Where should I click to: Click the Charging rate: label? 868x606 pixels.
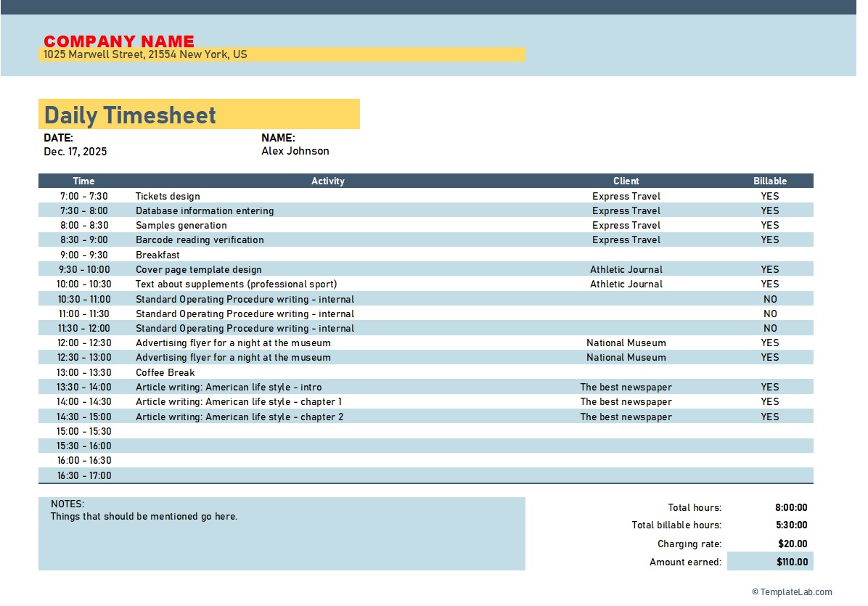click(x=689, y=544)
